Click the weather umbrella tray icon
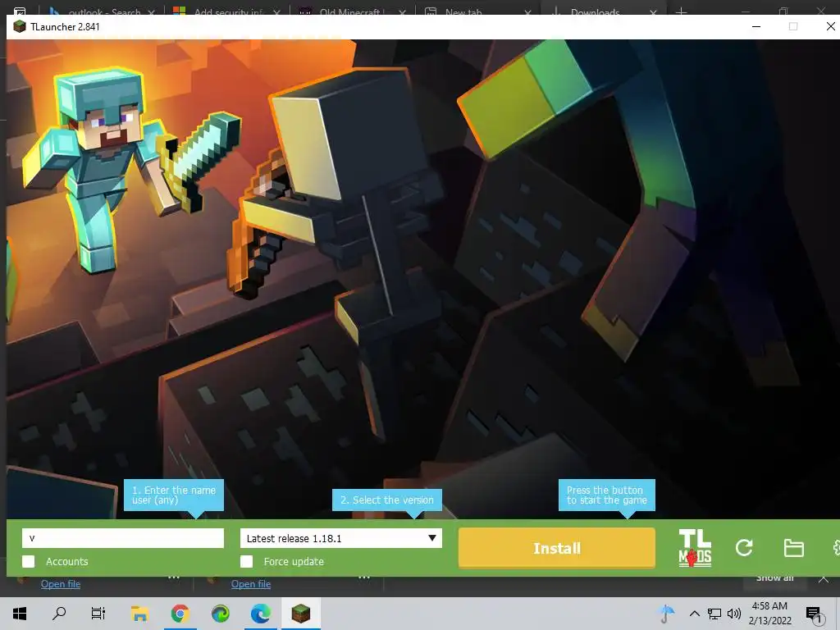This screenshot has height=630, width=840. pyautogui.click(x=666, y=614)
